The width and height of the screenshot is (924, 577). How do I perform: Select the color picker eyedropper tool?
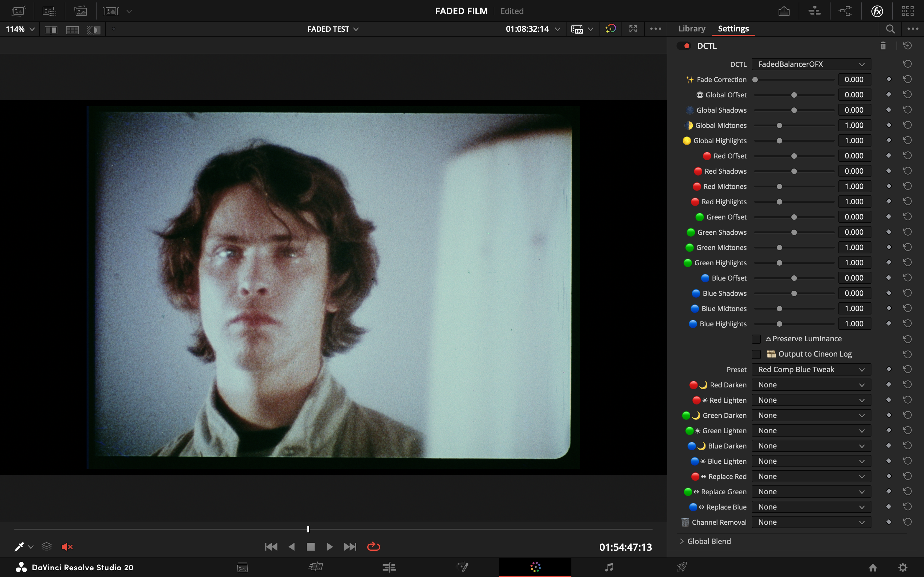pos(19,547)
